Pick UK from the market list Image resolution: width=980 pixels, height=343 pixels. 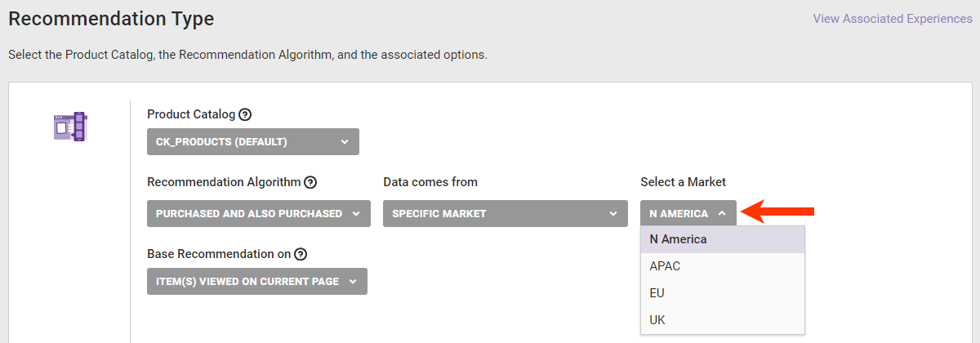pos(658,320)
